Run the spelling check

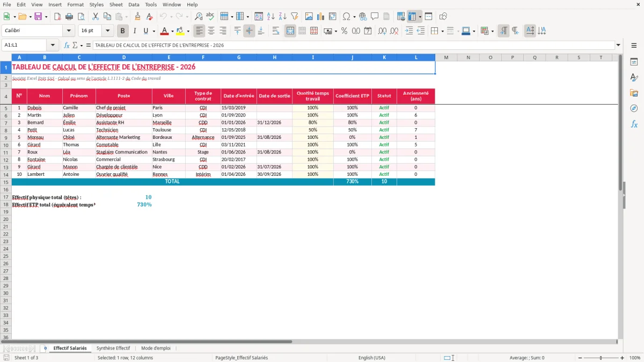tap(210, 17)
